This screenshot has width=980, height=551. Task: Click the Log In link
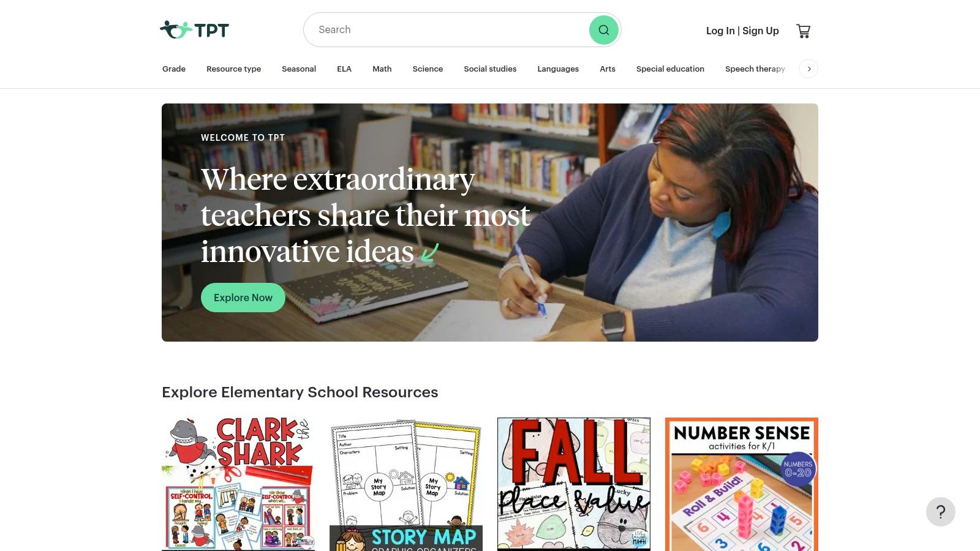(720, 31)
